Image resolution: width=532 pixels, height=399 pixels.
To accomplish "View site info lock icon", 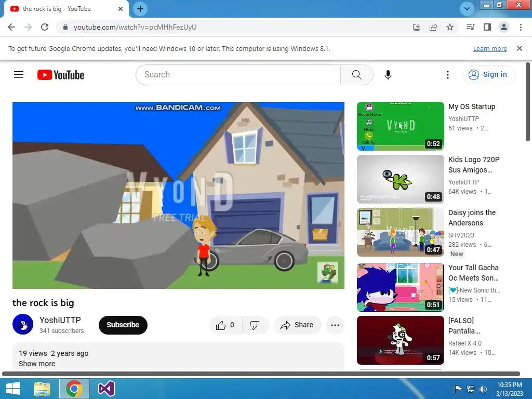I will [x=66, y=27].
